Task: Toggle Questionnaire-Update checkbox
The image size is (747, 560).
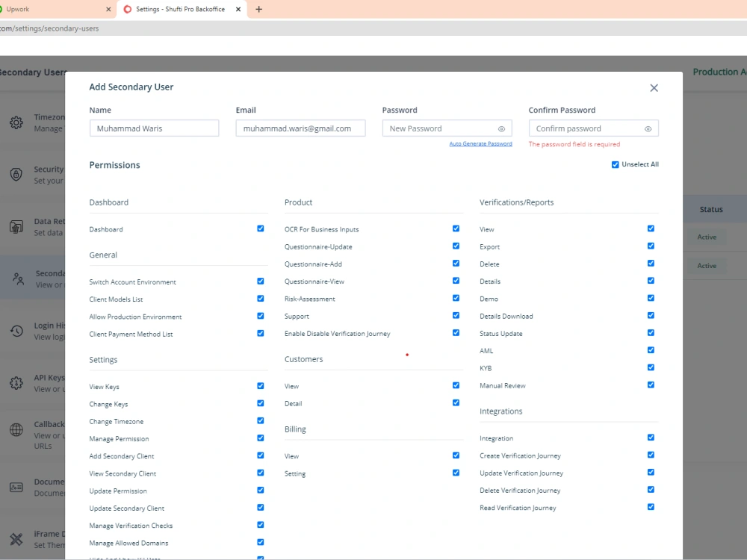Action: [x=456, y=246]
